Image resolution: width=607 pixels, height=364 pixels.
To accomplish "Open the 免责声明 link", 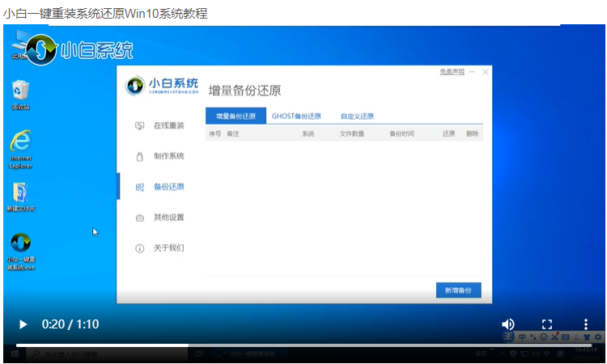I will click(452, 72).
